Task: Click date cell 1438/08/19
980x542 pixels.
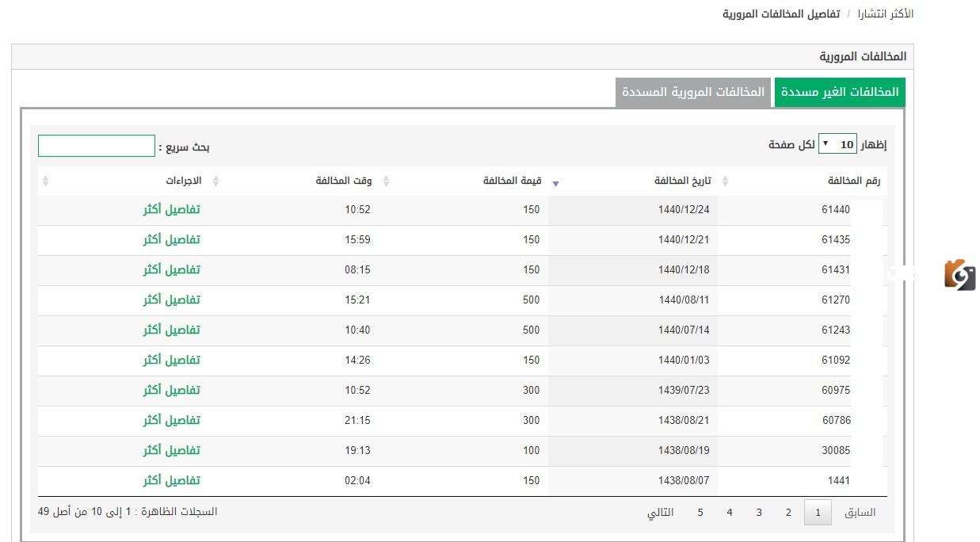Action: (684, 451)
